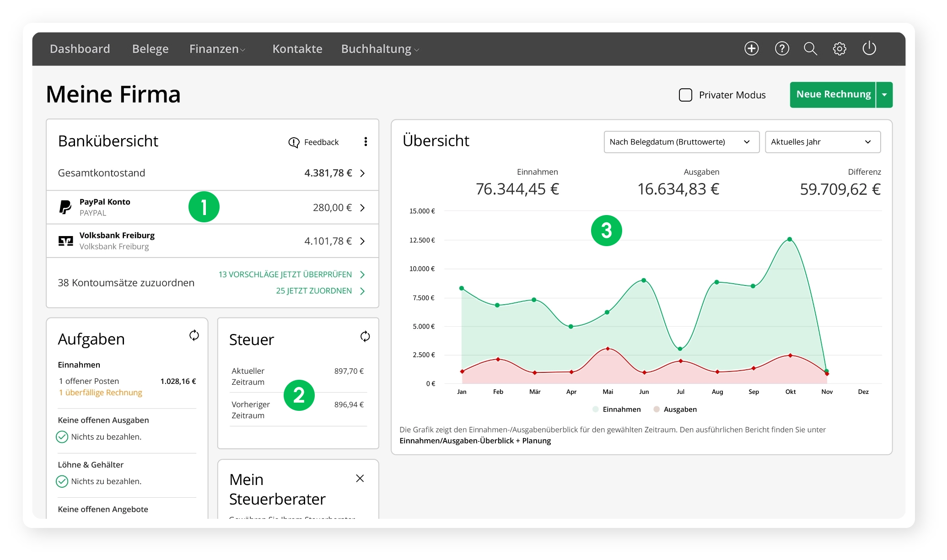Click 13 Vorschläge jetzt überprüfen link
947x560 pixels.
point(285,275)
